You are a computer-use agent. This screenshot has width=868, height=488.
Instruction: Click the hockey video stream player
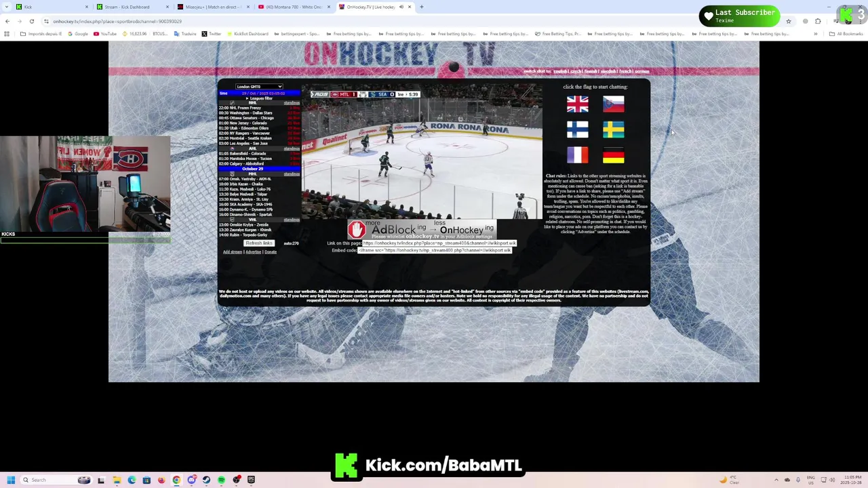point(421,151)
